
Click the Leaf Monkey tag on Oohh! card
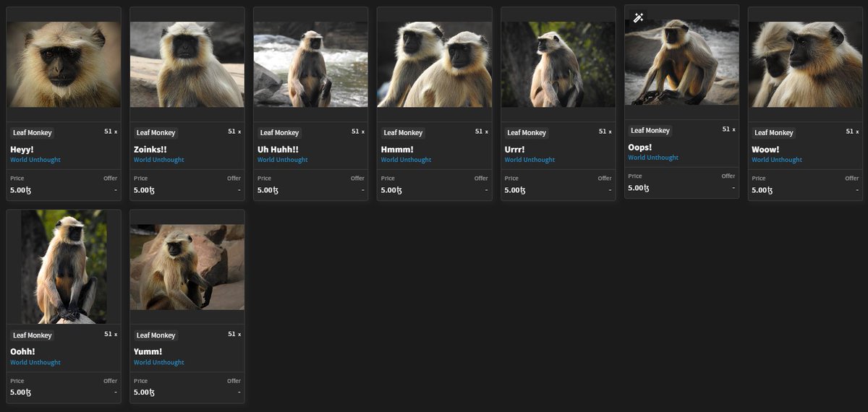coord(33,335)
